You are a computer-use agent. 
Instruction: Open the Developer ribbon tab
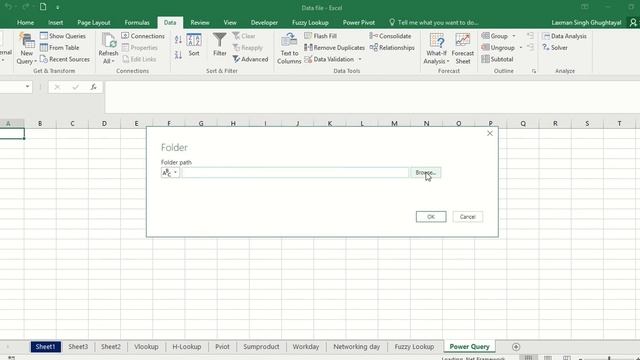[x=264, y=22]
